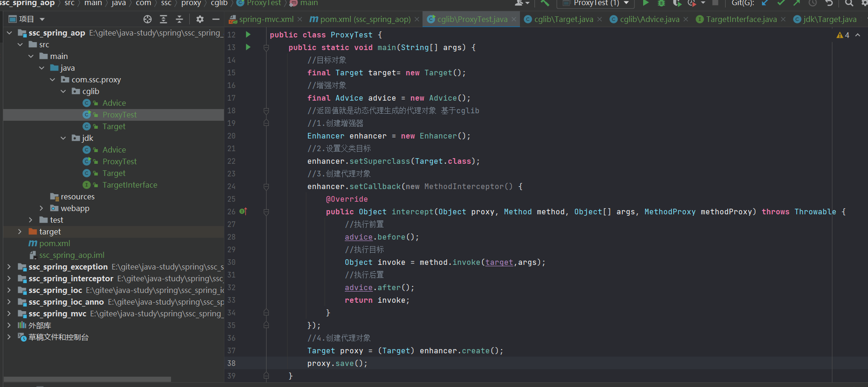
Task: Open the 项目 view selector dropdown
Action: tap(26, 19)
